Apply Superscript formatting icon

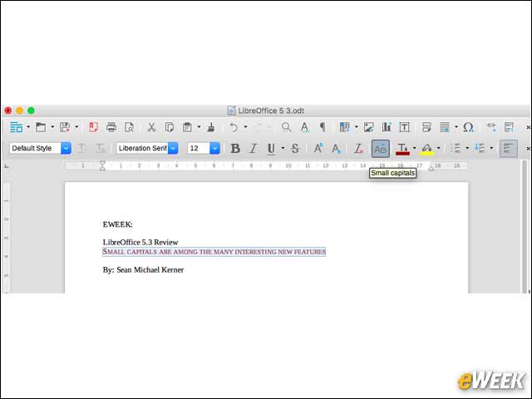318,148
